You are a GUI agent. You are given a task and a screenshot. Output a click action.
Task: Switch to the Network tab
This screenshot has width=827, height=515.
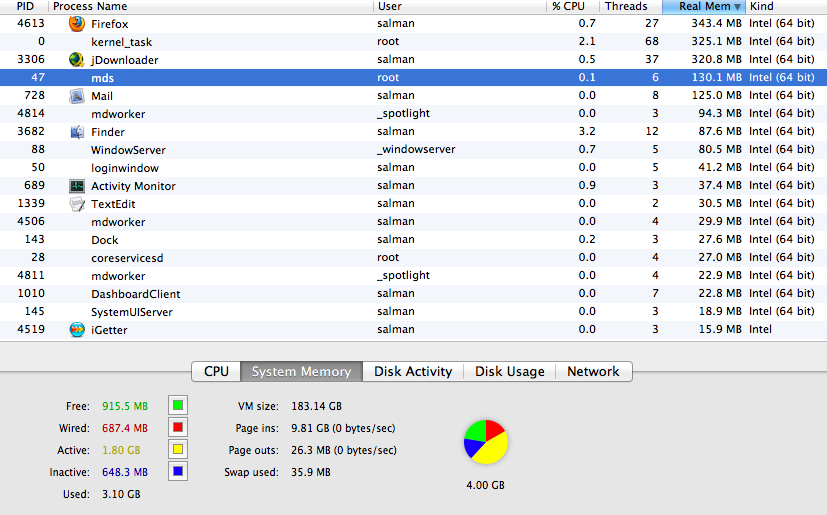click(x=593, y=371)
